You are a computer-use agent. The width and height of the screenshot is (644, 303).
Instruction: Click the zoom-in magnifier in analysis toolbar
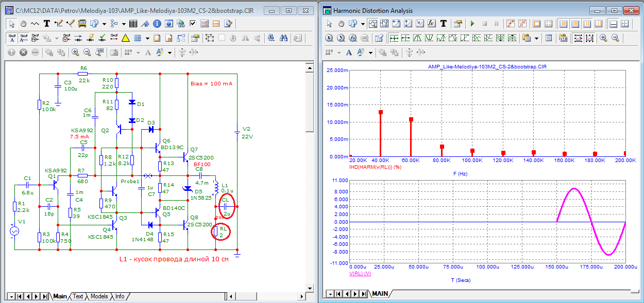coord(603,38)
